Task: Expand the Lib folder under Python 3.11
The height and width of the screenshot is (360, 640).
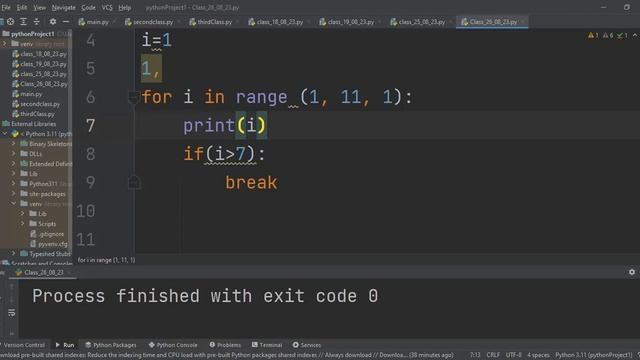Action: tap(13, 174)
